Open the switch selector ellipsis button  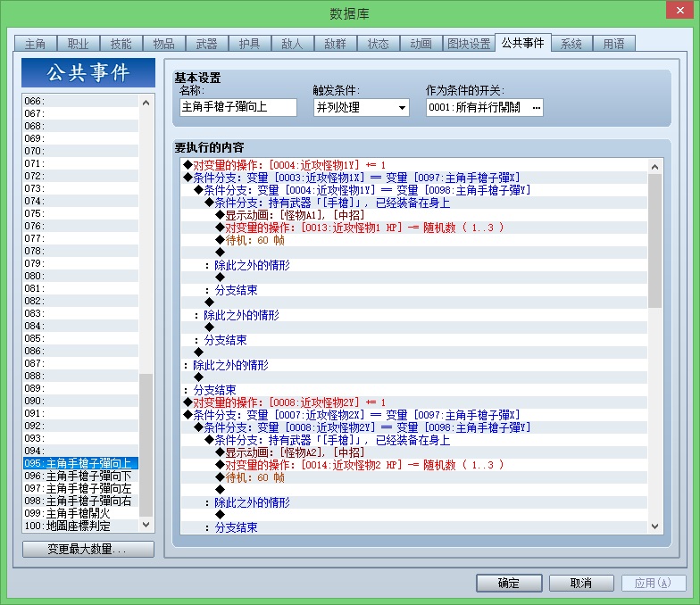536,107
